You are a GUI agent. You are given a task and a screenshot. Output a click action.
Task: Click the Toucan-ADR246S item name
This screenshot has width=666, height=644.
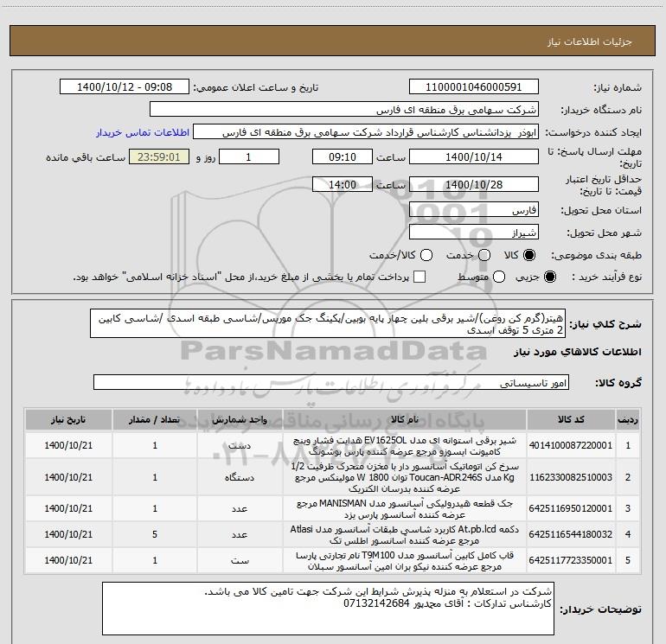[405, 477]
